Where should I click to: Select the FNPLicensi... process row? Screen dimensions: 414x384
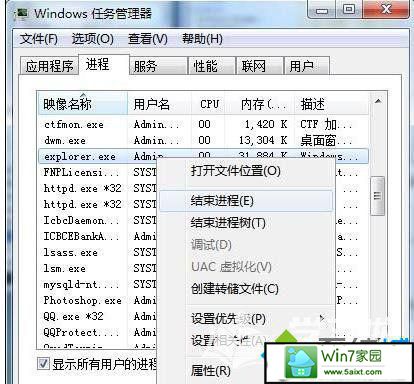[97, 172]
